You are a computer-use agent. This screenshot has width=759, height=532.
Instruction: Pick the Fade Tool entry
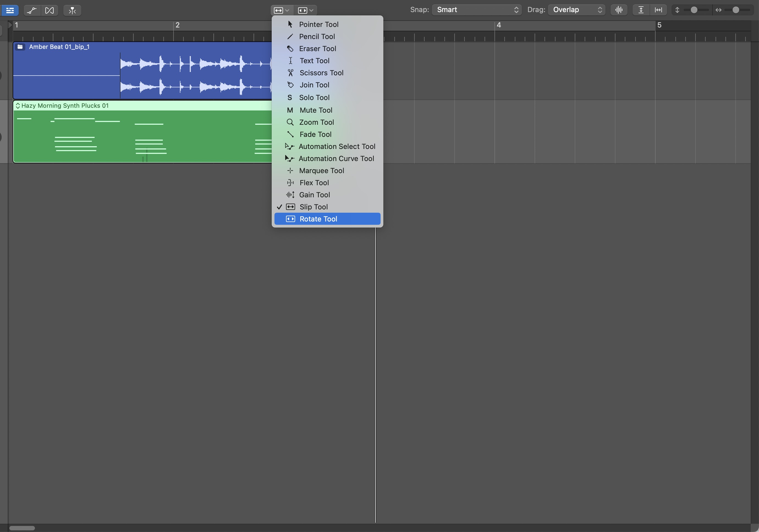[327, 134]
